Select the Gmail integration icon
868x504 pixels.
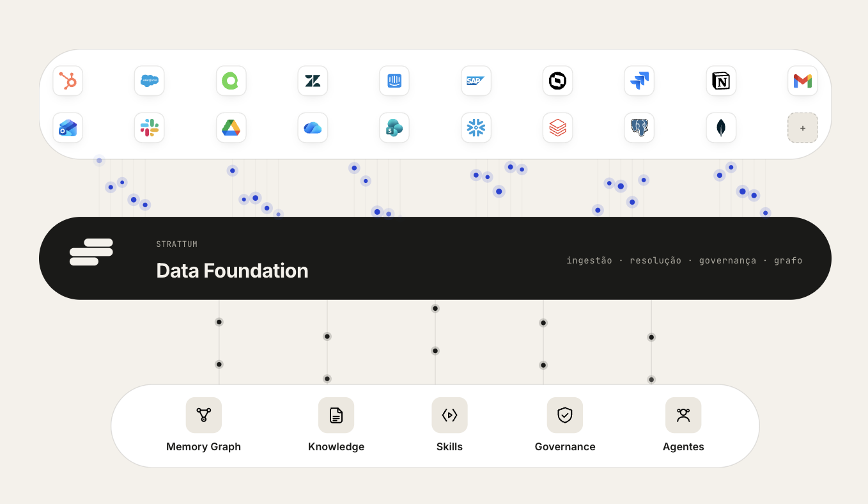pyautogui.click(x=803, y=81)
